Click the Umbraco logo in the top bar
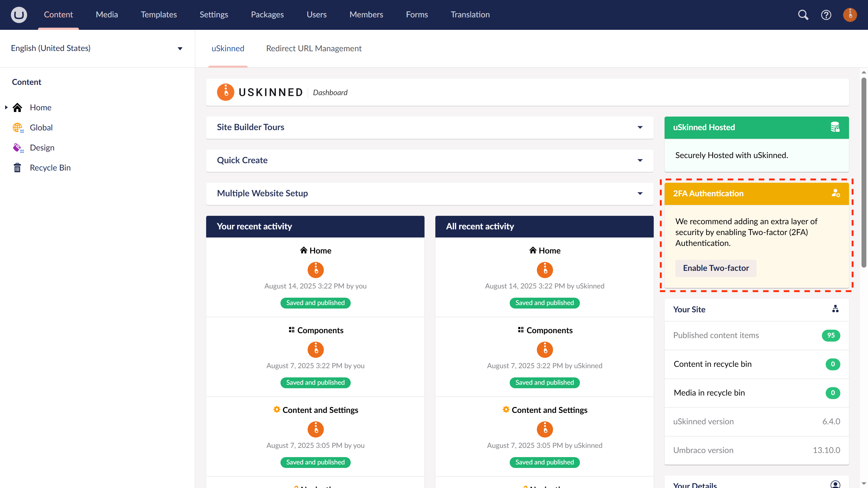868x488 pixels. (x=19, y=14)
